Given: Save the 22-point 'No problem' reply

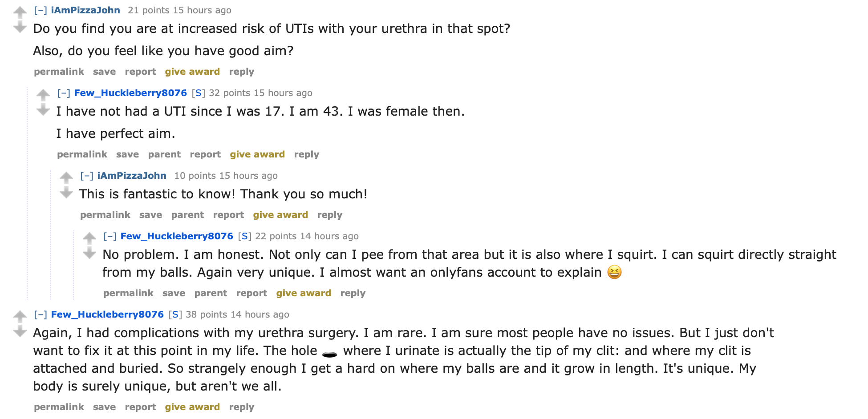Looking at the screenshot, I should 174,293.
